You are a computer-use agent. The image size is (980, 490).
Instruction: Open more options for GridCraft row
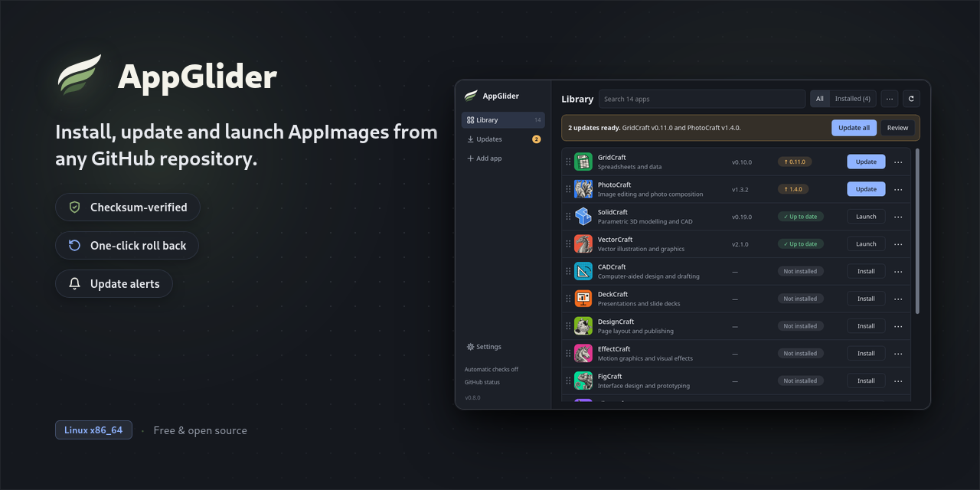coord(898,162)
